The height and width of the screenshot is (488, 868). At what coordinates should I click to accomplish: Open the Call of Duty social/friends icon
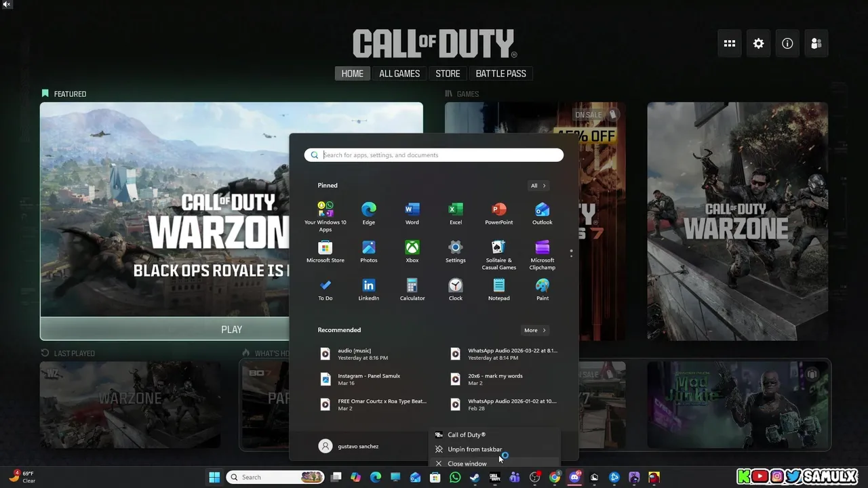(x=816, y=43)
